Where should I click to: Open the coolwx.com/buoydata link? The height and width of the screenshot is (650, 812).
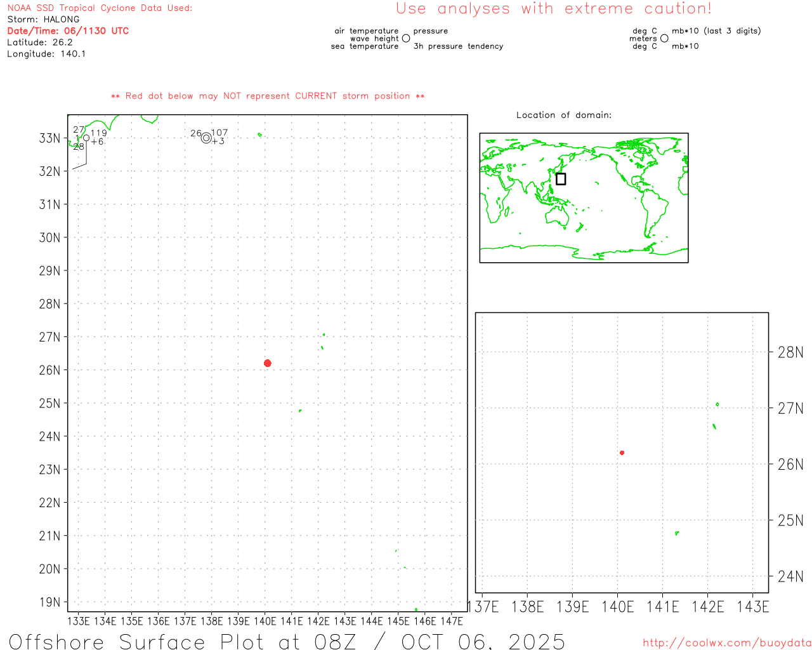point(726,643)
